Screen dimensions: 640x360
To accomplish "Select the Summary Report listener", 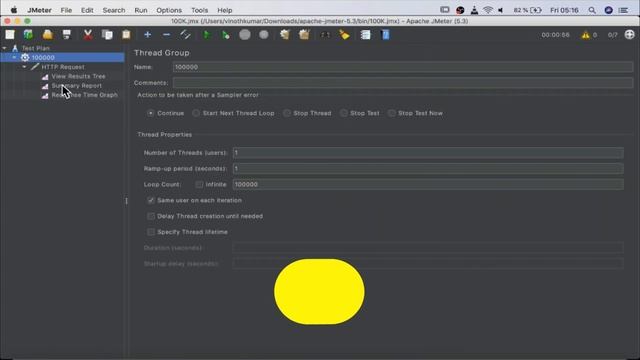I will tap(76, 86).
